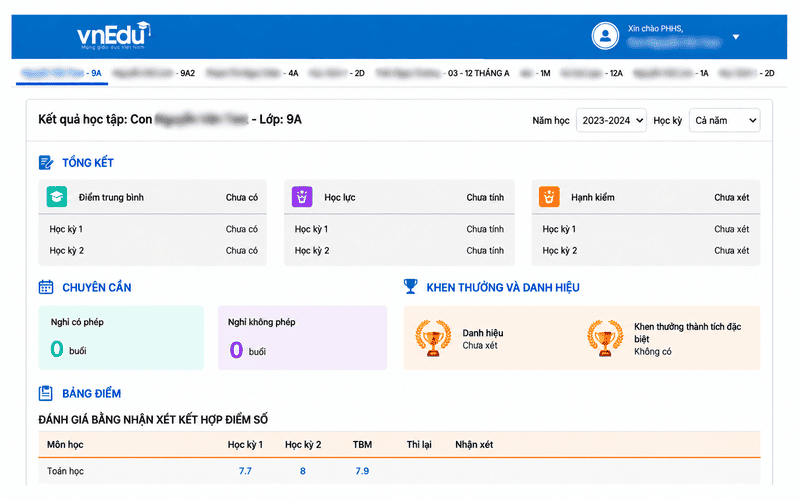Click the Học lực Học kỳ 2 row
799x500 pixels.
(x=399, y=251)
